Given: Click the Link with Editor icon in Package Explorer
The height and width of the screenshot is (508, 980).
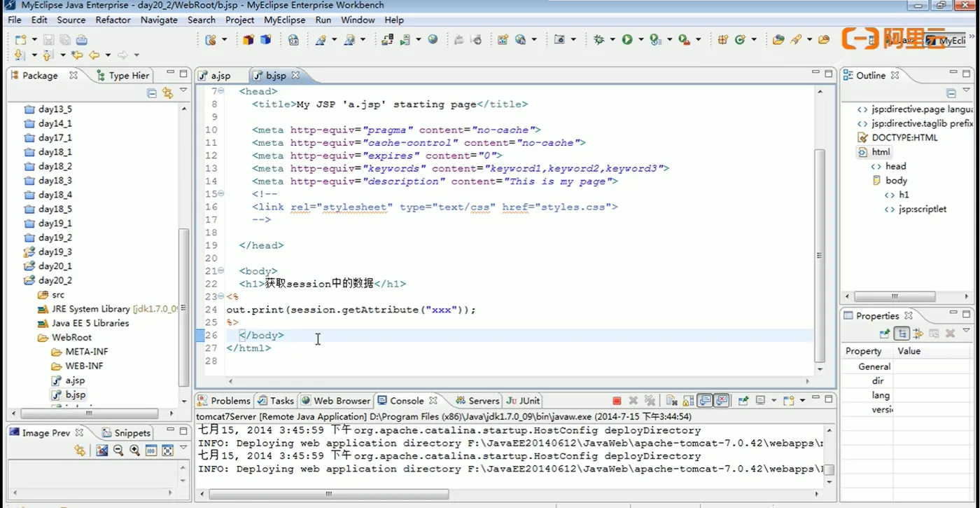Looking at the screenshot, I should tap(167, 92).
